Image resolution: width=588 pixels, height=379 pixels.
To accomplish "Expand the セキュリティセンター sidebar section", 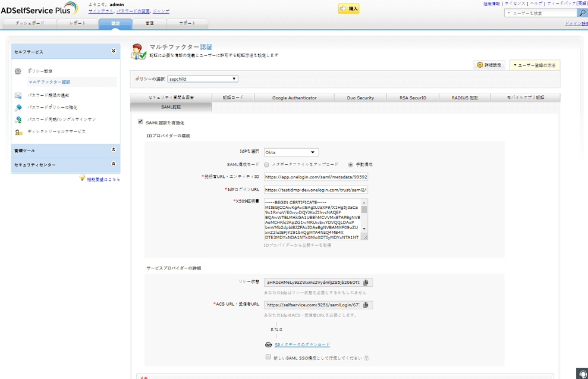I will click(x=114, y=164).
